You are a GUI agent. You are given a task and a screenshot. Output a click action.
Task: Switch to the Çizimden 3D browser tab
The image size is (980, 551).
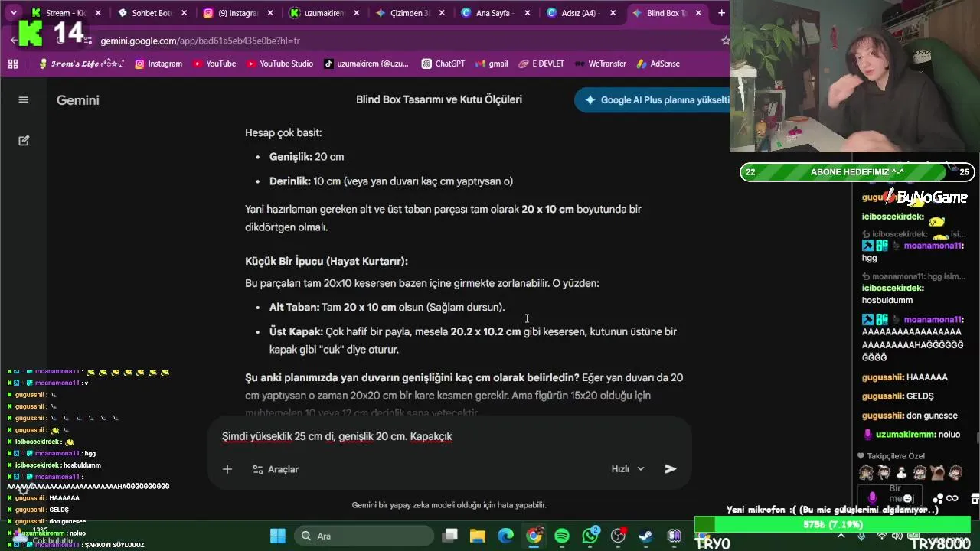[410, 13]
